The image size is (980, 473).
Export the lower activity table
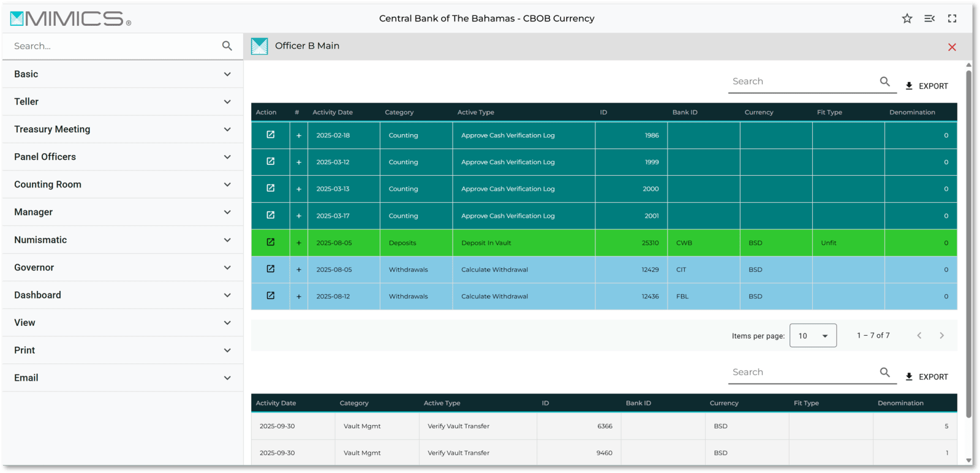[x=927, y=377]
